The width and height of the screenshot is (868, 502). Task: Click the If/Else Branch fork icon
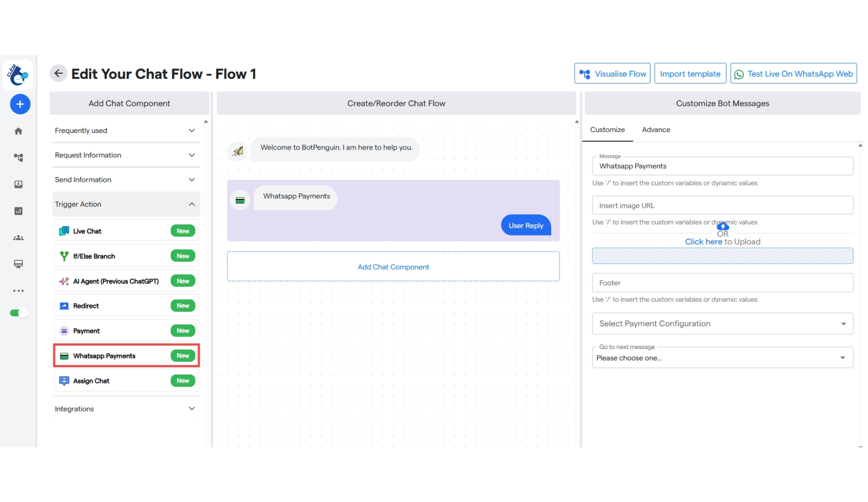coord(64,256)
